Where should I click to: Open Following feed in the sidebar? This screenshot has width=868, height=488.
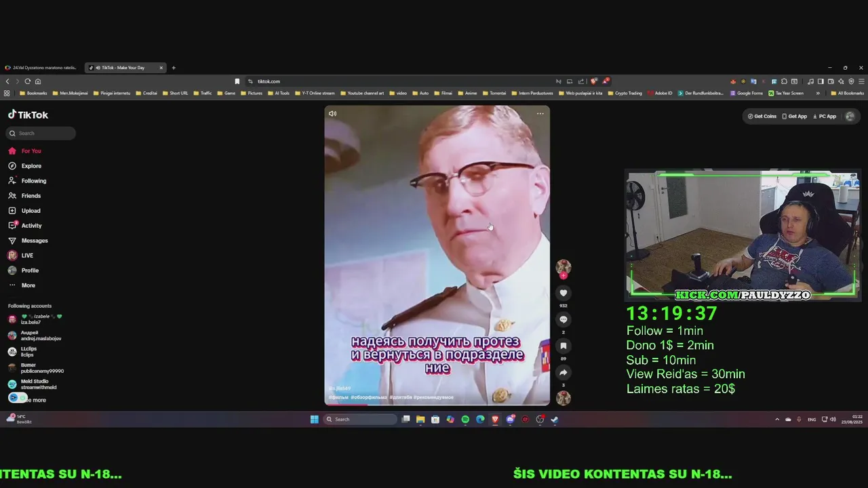[34, 181]
